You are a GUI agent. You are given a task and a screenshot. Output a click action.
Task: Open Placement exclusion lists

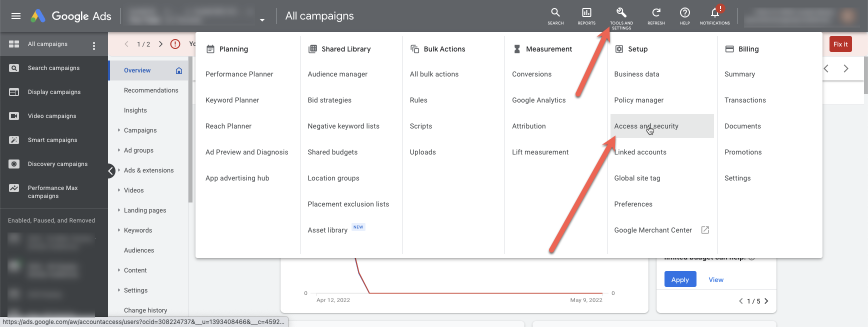(x=348, y=204)
